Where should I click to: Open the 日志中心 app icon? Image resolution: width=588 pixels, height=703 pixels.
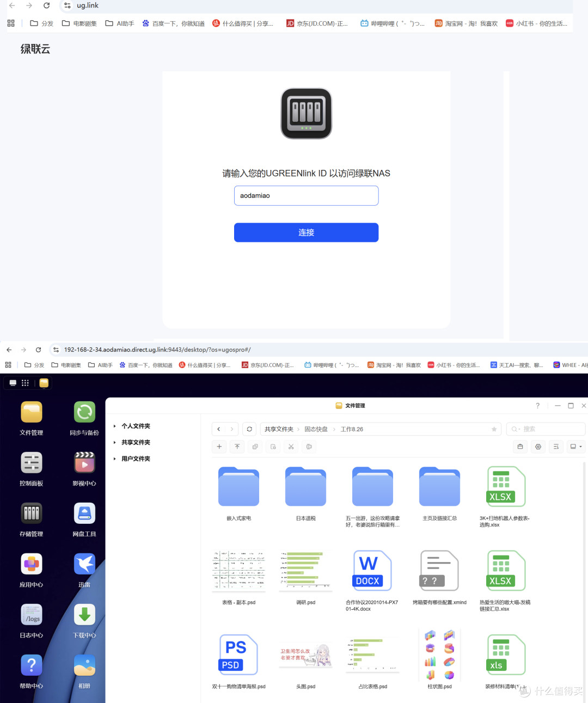tap(32, 615)
